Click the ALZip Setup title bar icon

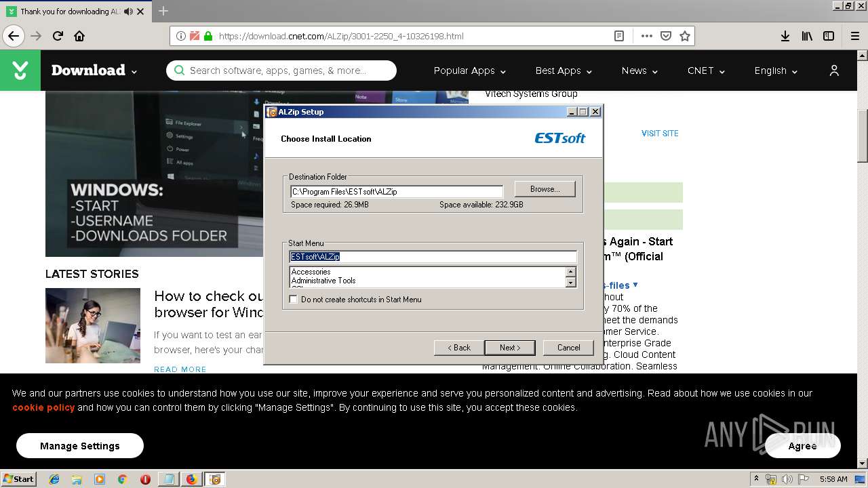coord(273,112)
